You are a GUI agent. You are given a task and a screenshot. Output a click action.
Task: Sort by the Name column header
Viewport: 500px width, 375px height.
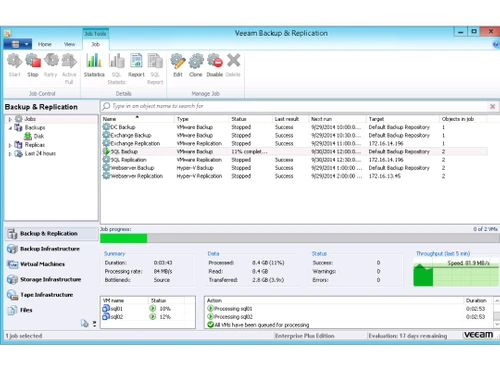click(x=137, y=119)
